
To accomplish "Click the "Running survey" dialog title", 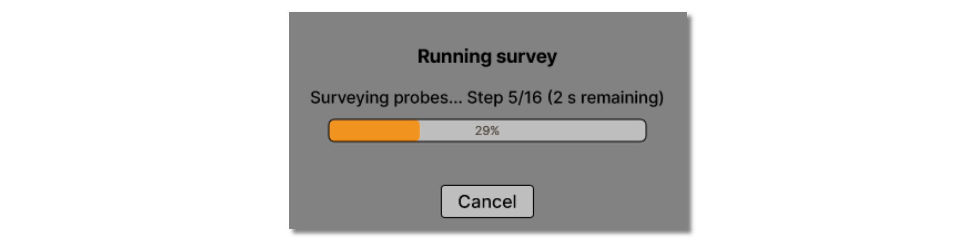I will 487,56.
